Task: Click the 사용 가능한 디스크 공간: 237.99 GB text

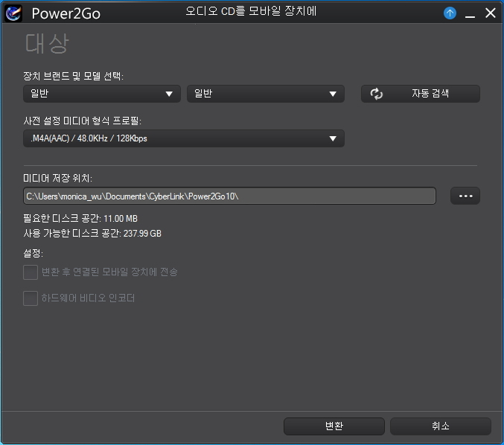Action: coord(92,233)
